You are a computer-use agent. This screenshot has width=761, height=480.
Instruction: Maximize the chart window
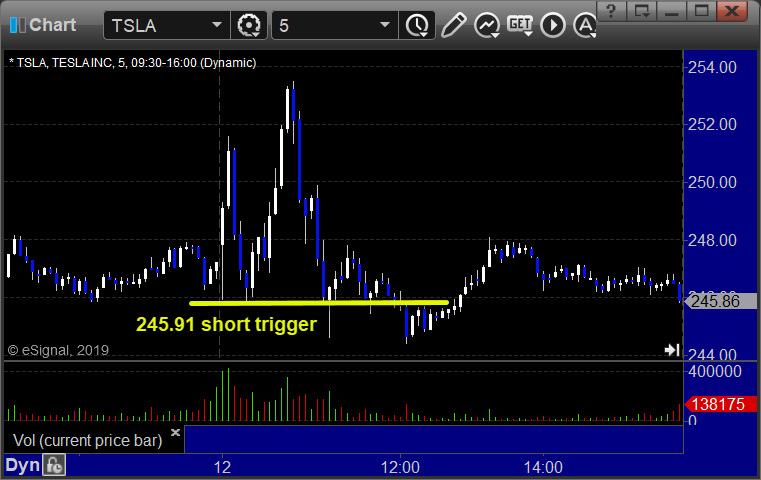pos(701,11)
